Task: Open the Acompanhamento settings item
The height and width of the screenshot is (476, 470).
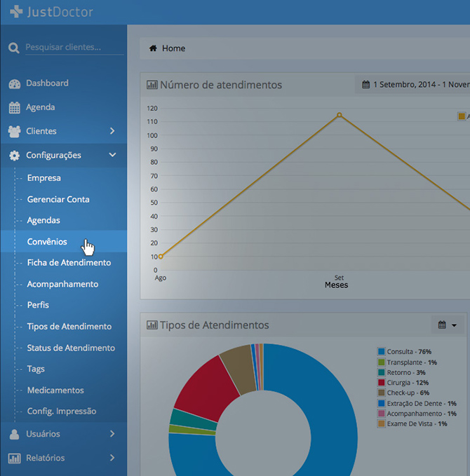Action: 62,284
